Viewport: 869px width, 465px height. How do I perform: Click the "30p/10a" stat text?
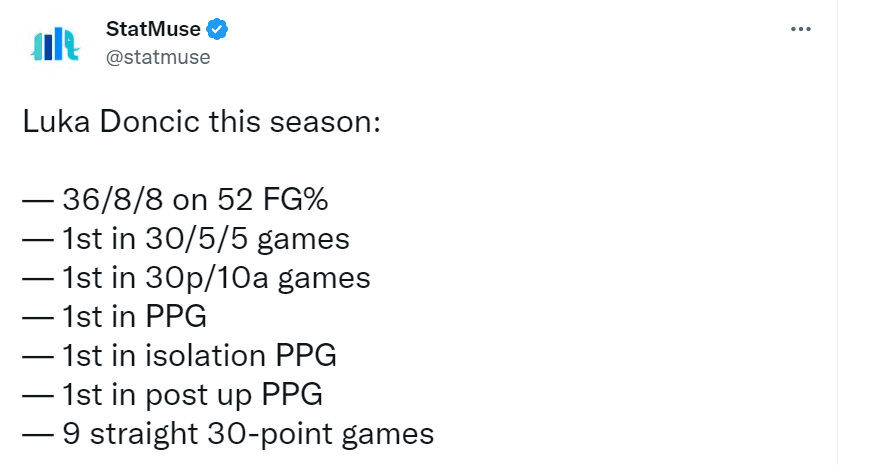point(207,278)
